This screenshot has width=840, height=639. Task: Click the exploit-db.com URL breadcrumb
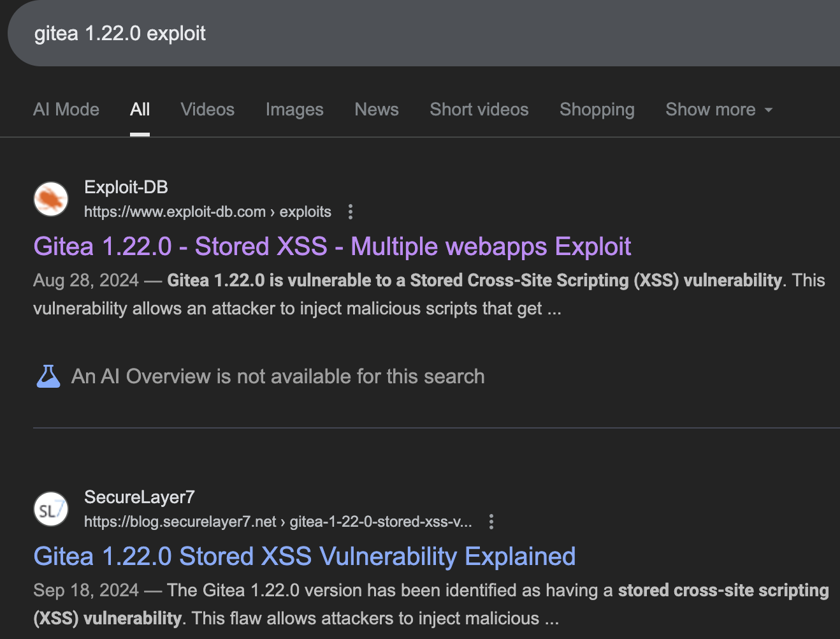pyautogui.click(x=208, y=212)
